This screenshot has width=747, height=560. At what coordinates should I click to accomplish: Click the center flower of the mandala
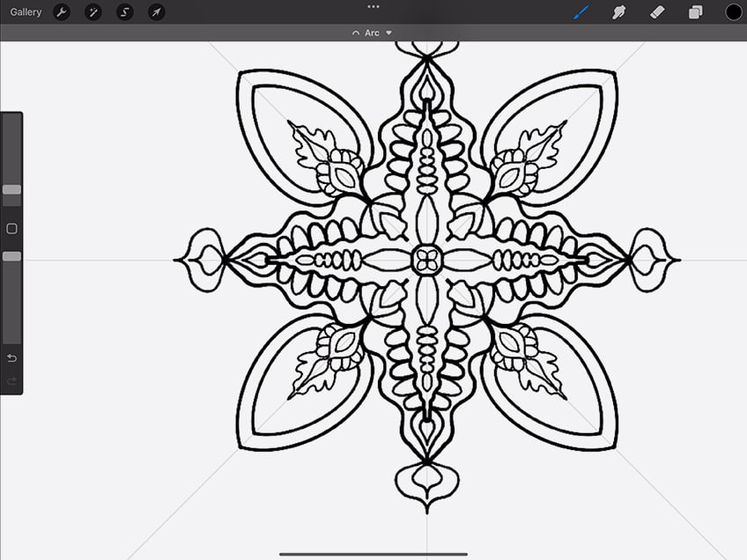click(427, 260)
